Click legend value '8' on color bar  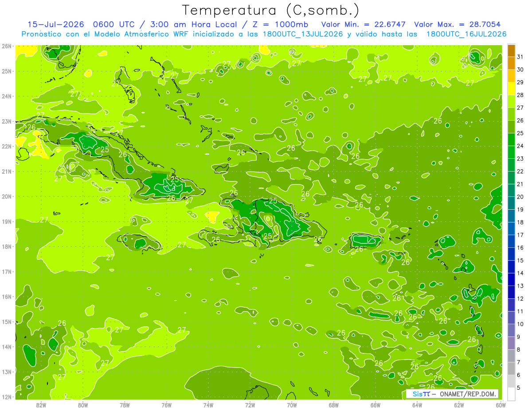pos(519,349)
